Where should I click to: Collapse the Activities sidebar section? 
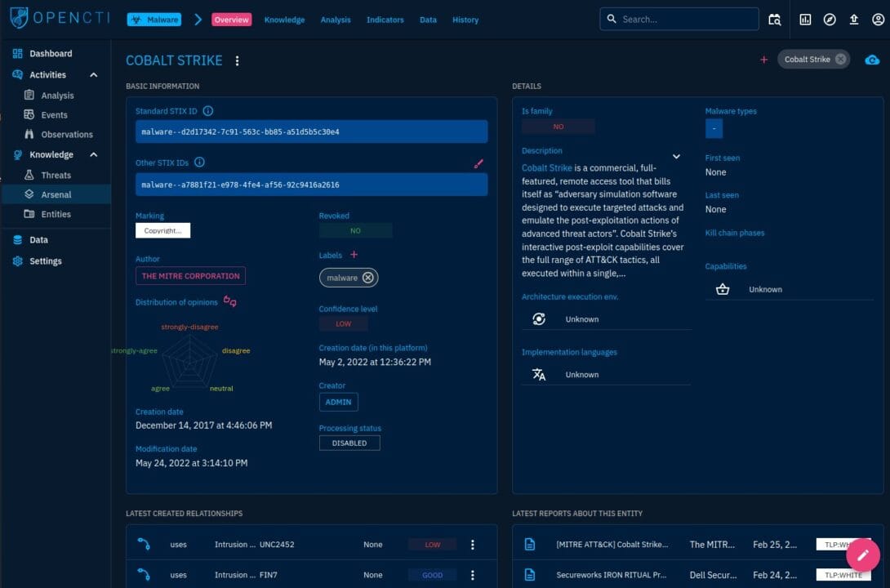click(x=94, y=75)
